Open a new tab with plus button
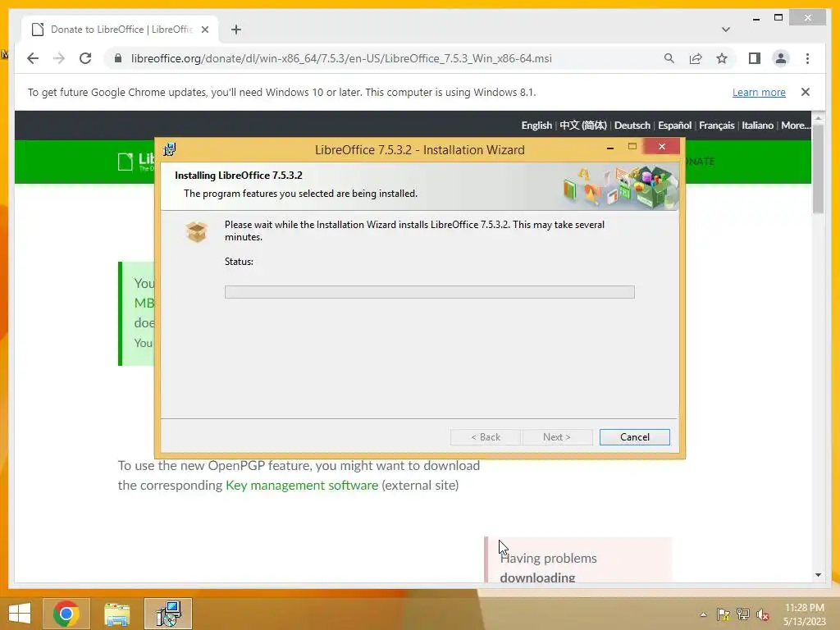This screenshot has height=630, width=840. 236,30
